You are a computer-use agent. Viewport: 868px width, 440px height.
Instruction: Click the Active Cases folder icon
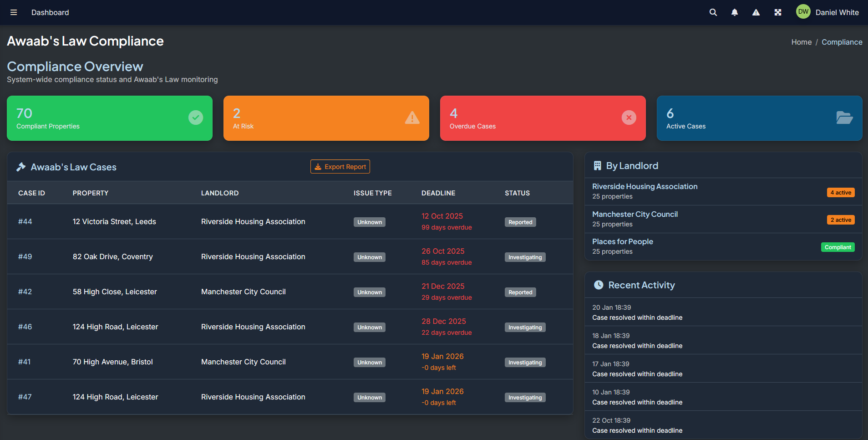pos(844,118)
